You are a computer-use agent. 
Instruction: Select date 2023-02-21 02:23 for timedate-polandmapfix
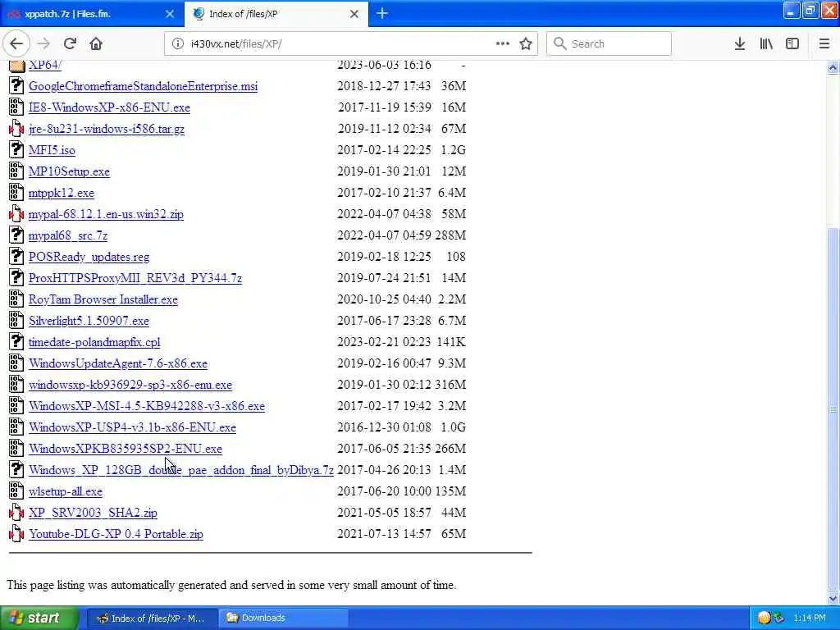[384, 342]
